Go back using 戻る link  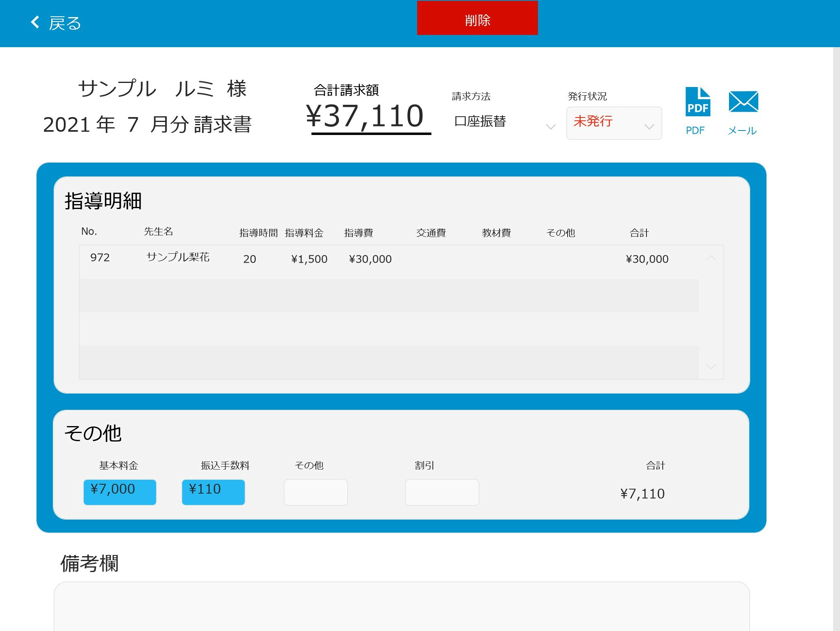pos(65,23)
